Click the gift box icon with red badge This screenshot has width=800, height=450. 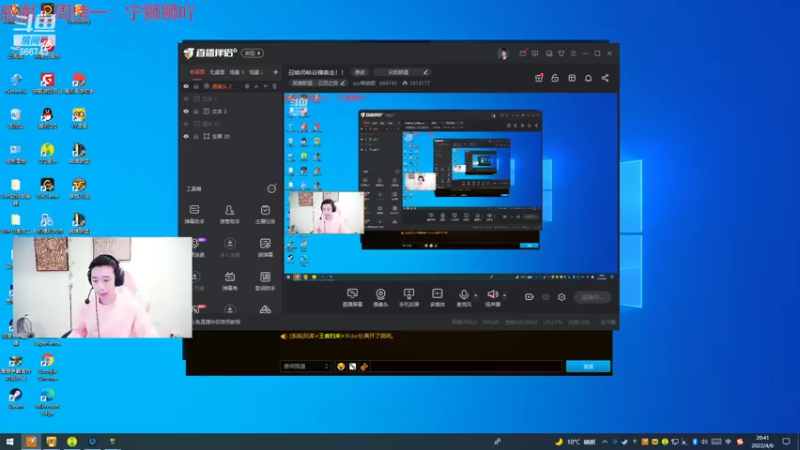[539, 78]
